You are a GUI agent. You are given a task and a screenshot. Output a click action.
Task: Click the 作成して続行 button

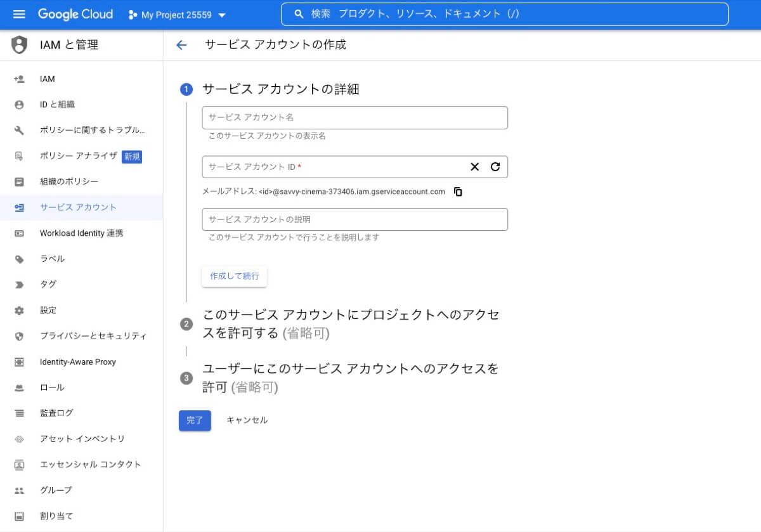(234, 276)
